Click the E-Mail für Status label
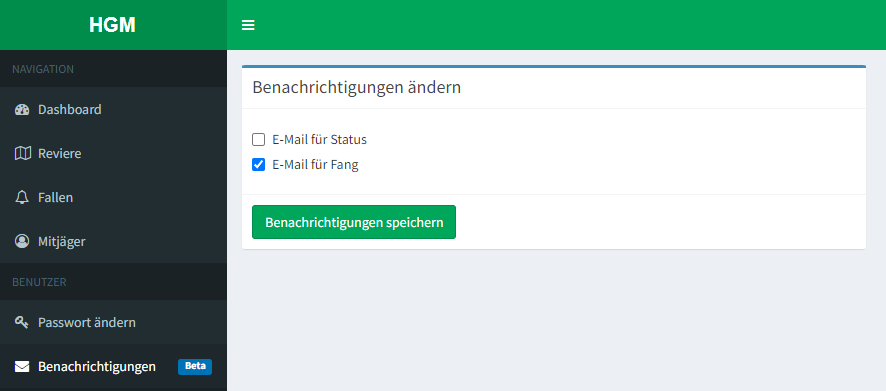The height and width of the screenshot is (391, 886). (319, 140)
